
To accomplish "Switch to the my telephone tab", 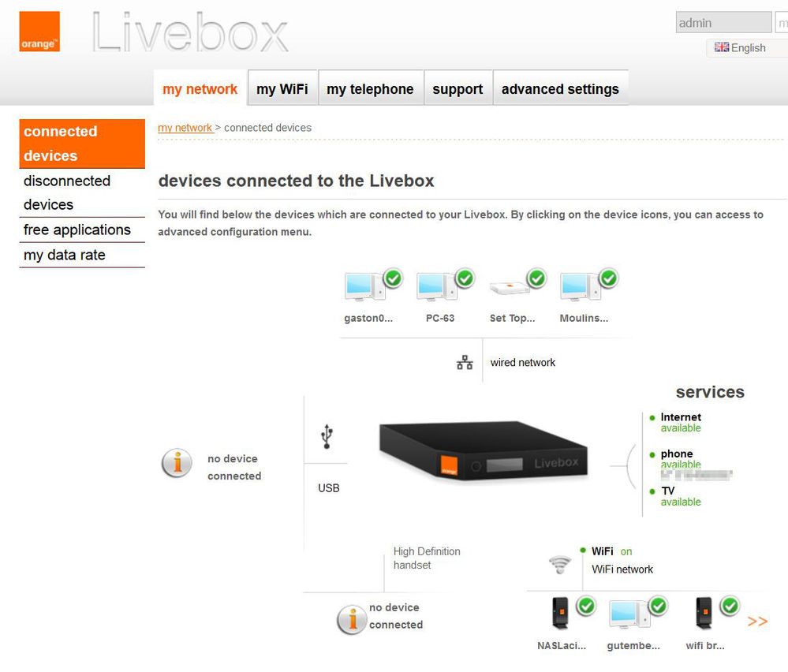I will (370, 89).
